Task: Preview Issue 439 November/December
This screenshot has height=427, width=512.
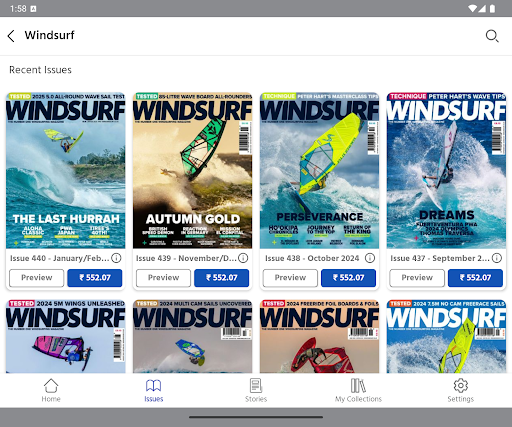Action: [163, 278]
